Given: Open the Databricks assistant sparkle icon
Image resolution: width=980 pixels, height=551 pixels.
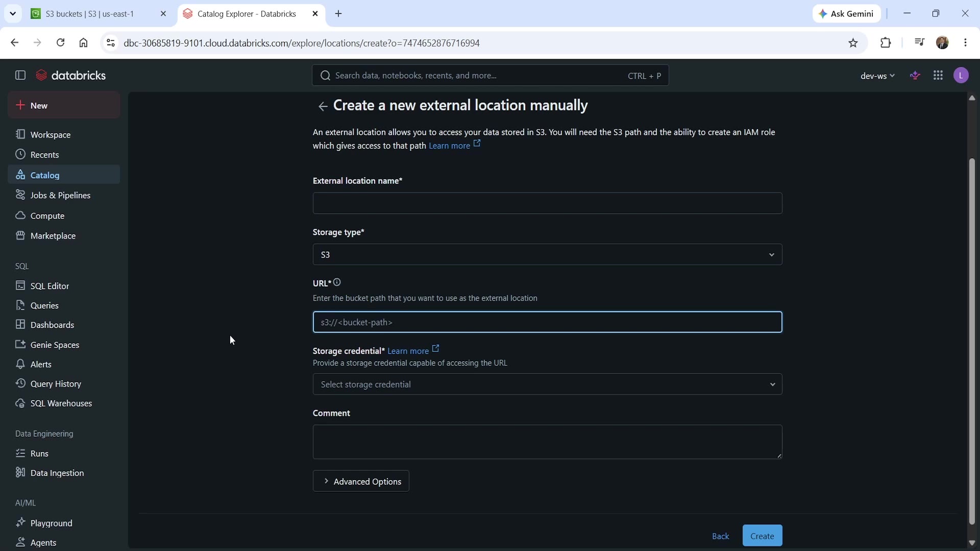Looking at the screenshot, I should tap(915, 76).
